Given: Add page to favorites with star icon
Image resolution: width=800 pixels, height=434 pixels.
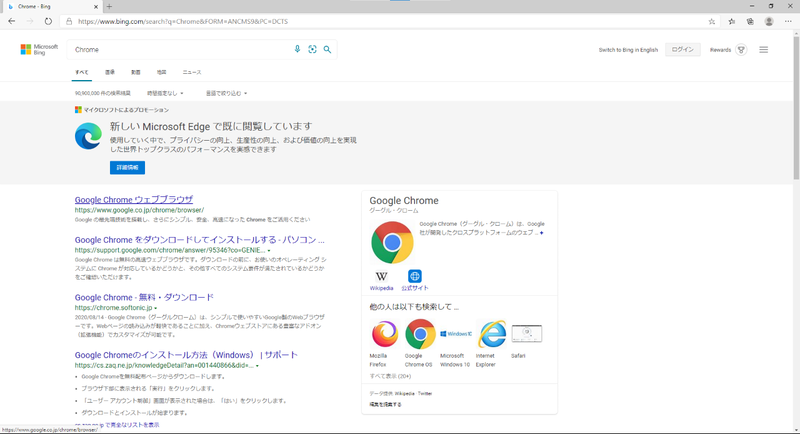Looking at the screenshot, I should (712, 21).
